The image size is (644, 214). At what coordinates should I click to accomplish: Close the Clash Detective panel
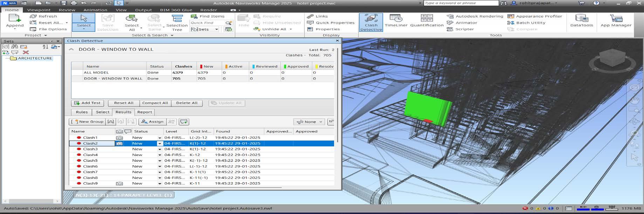pos(337,41)
